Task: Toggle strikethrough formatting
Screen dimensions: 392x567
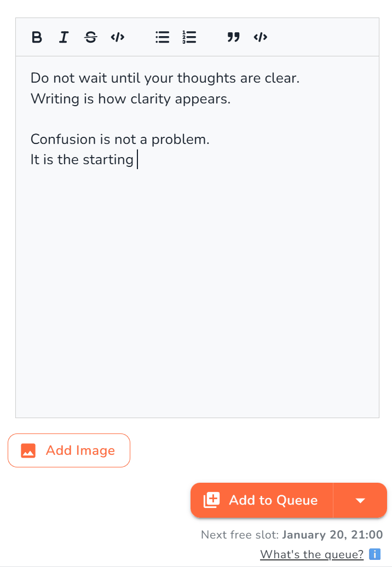Action: tap(90, 37)
